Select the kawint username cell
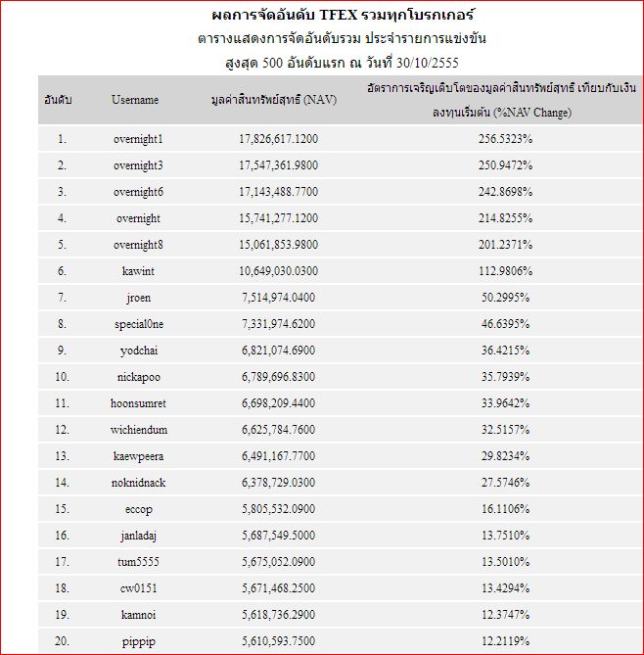This screenshot has height=655, width=644. [138, 271]
